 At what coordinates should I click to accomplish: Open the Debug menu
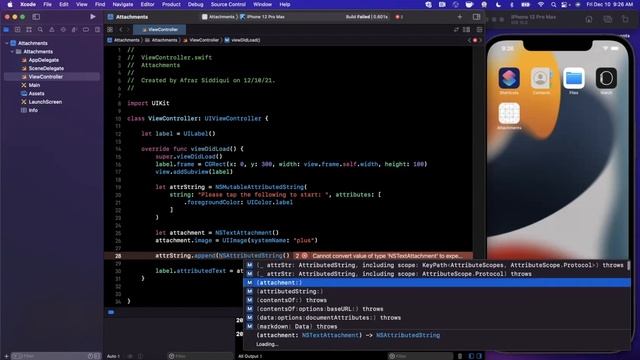(x=196, y=4)
